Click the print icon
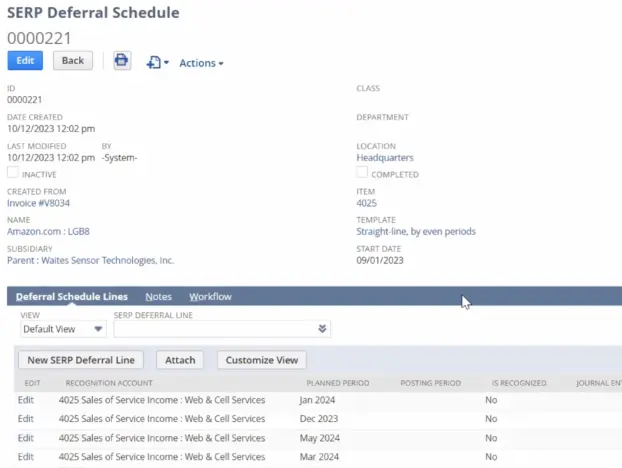 click(121, 61)
